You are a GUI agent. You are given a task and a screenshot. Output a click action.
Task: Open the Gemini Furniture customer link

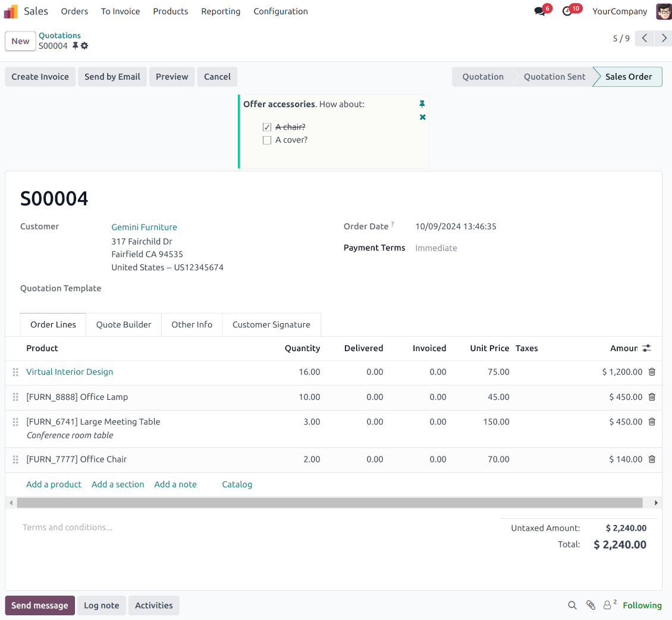tap(144, 227)
